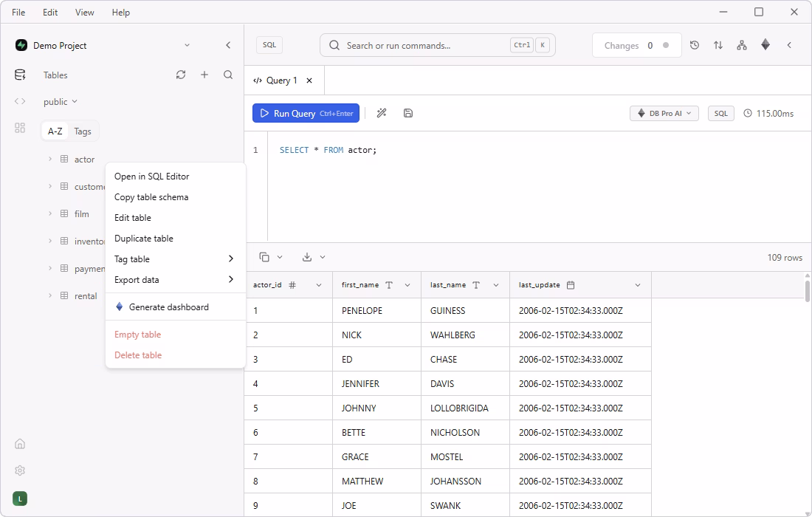This screenshot has width=812, height=517.
Task: Open the DB Pro AI dropdown
Action: click(x=664, y=113)
